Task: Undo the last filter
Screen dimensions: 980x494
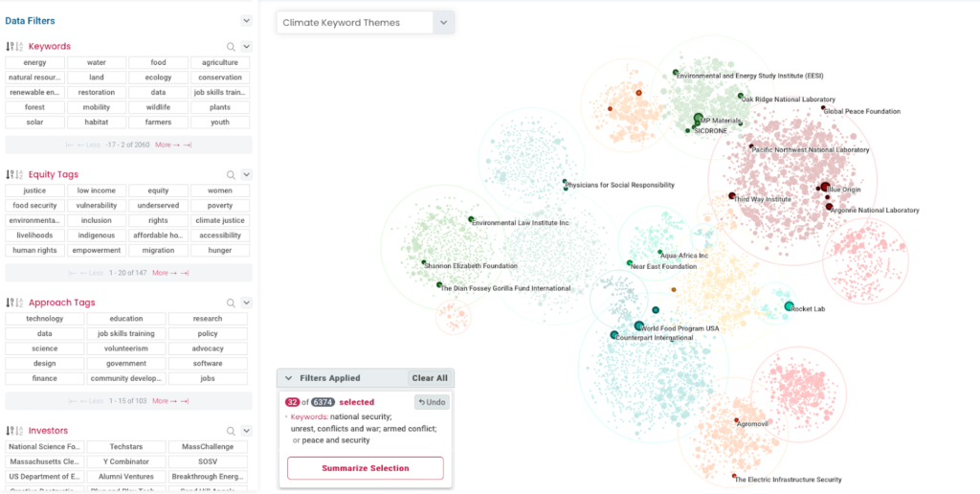Action: tap(434, 402)
